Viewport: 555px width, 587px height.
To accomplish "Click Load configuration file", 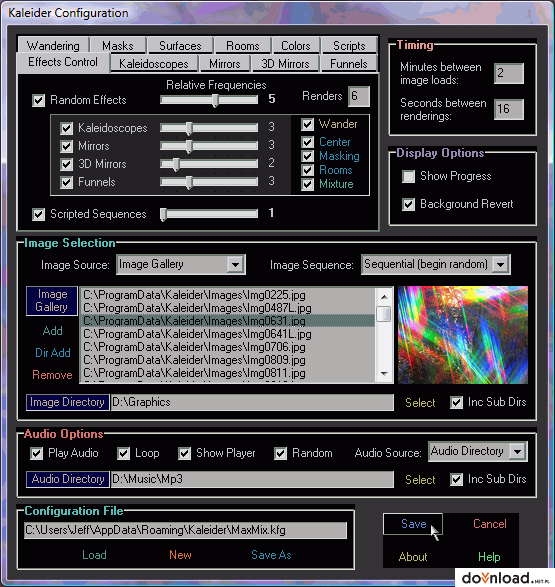I will [94, 555].
